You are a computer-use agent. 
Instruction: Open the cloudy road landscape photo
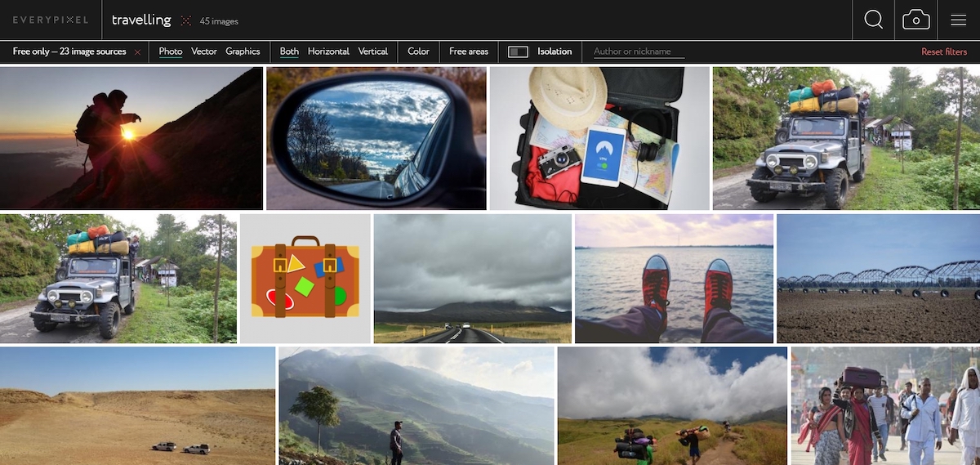pos(473,279)
